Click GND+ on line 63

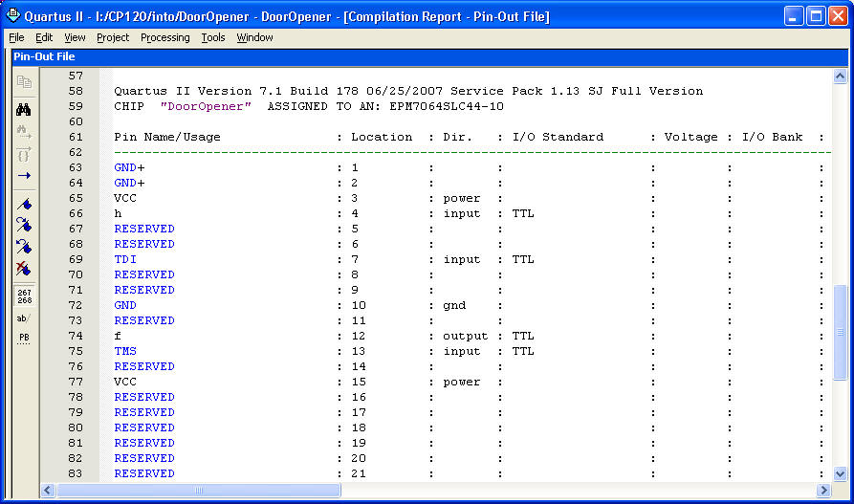129,167
